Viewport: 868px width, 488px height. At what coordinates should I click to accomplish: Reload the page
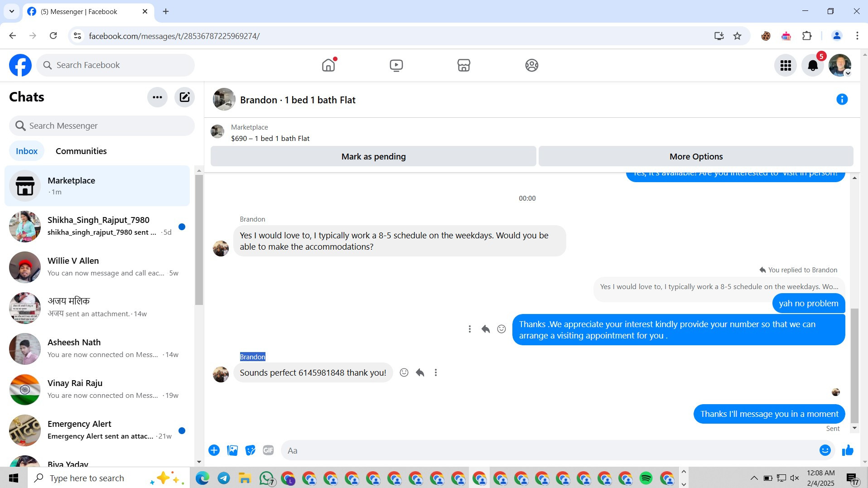coord(53,36)
